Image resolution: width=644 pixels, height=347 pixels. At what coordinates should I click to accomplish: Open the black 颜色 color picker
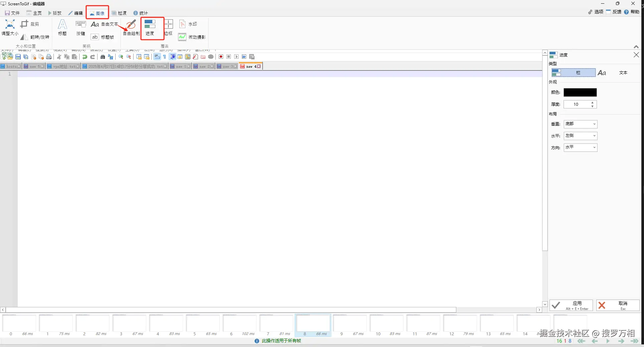[580, 92]
